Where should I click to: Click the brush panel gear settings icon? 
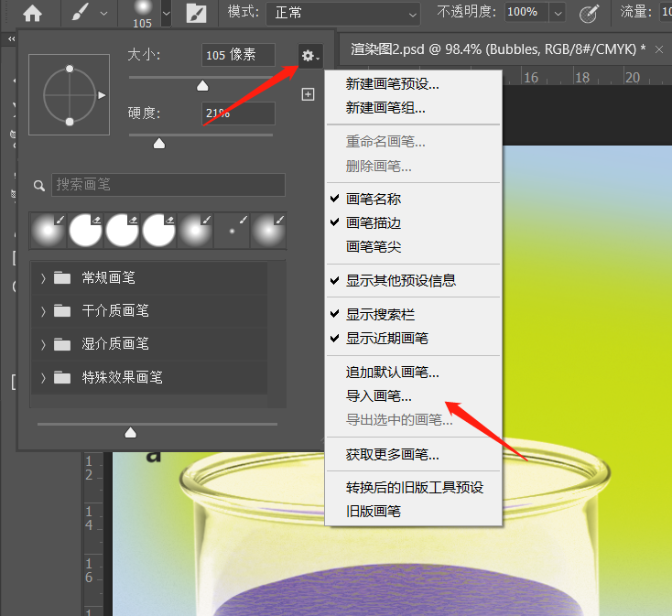coord(309,56)
